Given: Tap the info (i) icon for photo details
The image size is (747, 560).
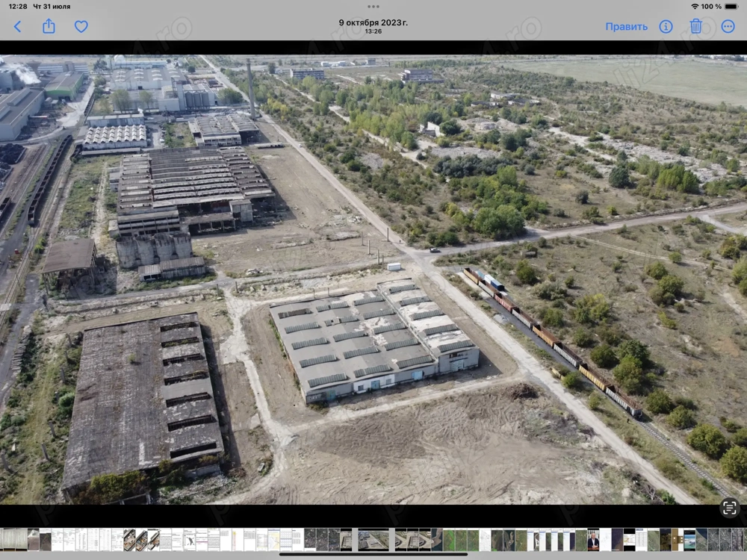Looking at the screenshot, I should point(665,26).
